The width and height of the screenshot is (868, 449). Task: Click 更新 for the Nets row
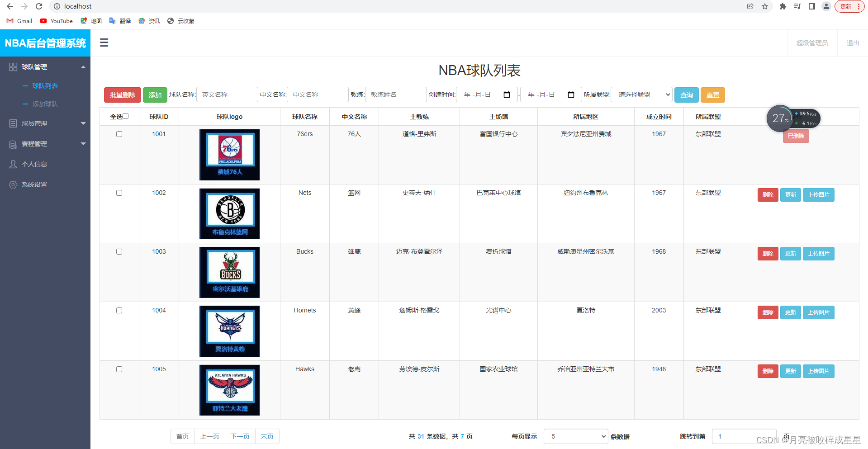[x=791, y=195]
